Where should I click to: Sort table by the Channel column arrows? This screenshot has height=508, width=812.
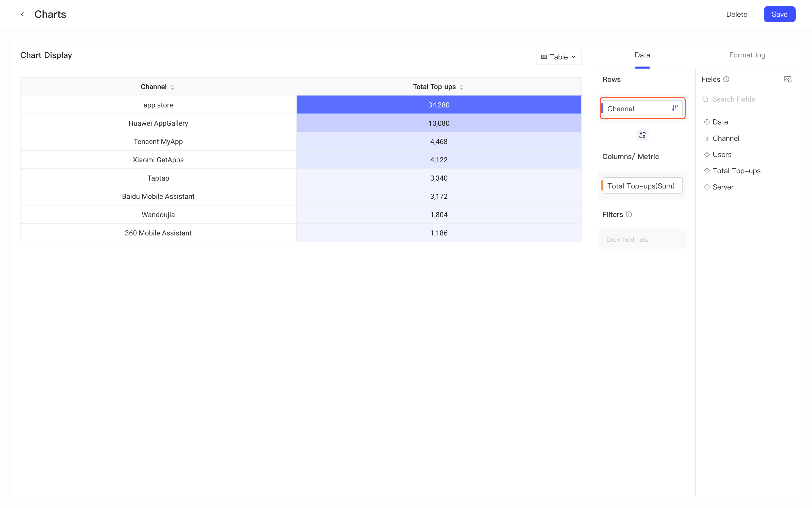click(172, 87)
